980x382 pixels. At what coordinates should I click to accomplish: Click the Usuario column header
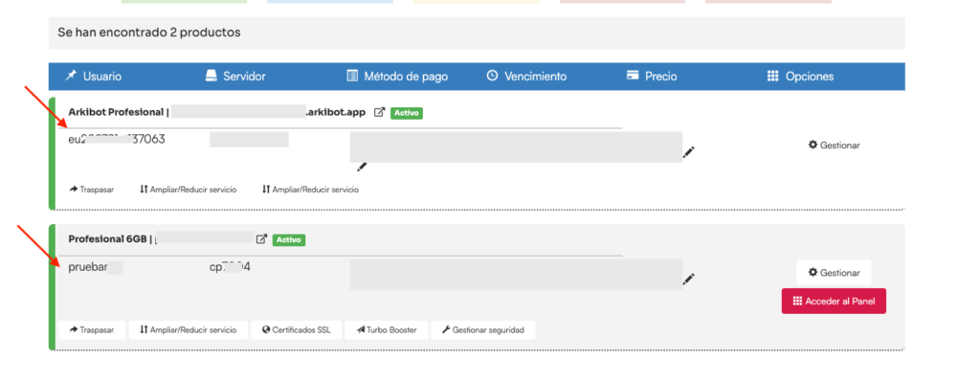(x=93, y=77)
